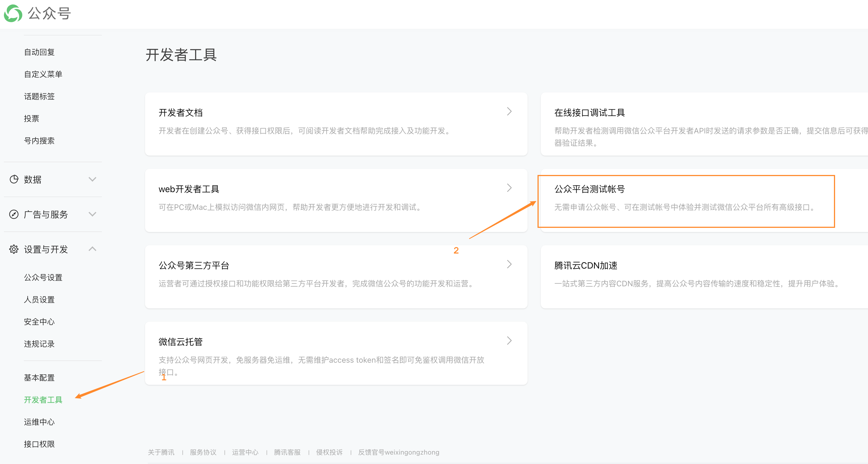Click arrow icon on 微信云托管 card

click(509, 341)
